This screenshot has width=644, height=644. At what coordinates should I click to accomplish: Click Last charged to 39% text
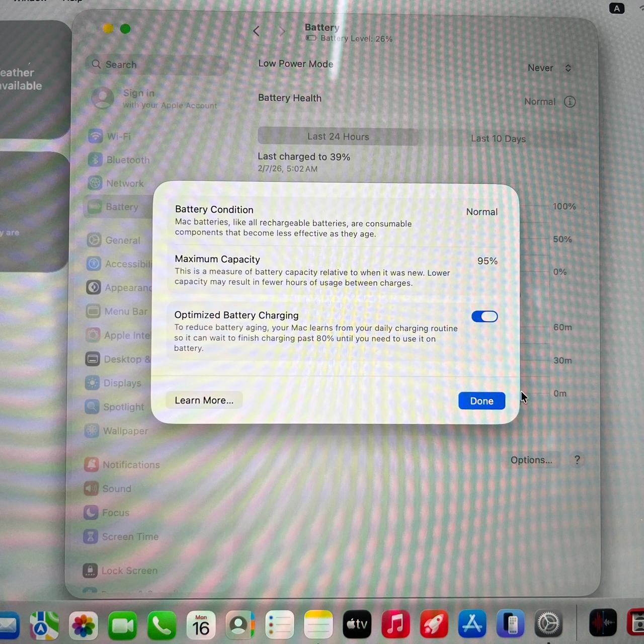tap(304, 157)
